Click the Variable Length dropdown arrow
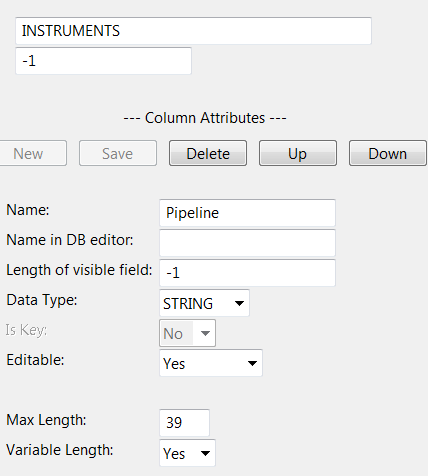 [205, 453]
